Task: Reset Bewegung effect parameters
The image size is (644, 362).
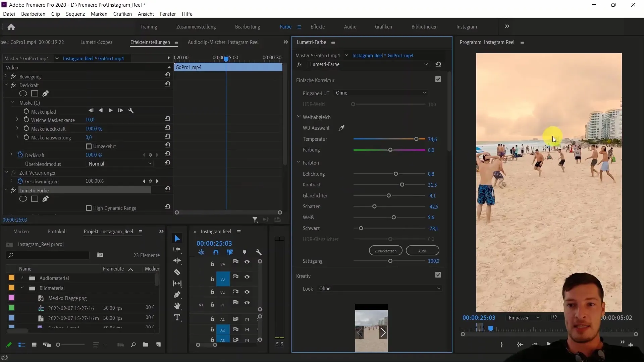Action: 168,75
